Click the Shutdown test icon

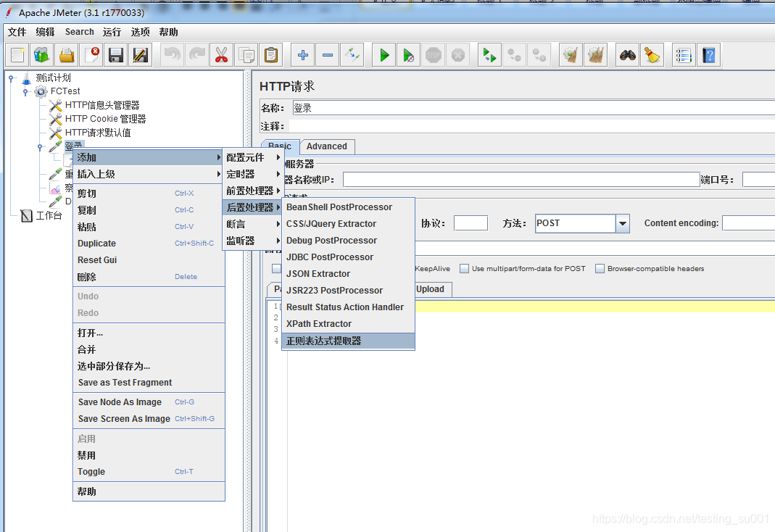(x=458, y=55)
